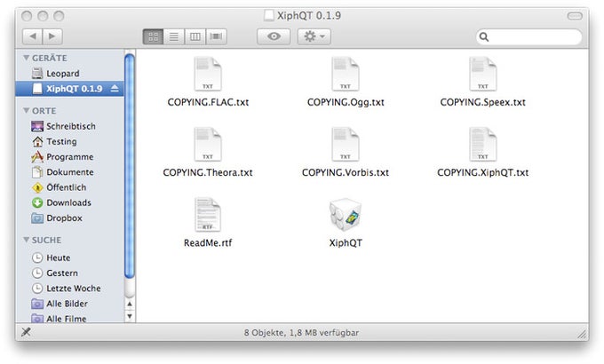Click the COPYING.XiphQT.txt file name
The width and height of the screenshot is (604, 364).
click(x=482, y=172)
